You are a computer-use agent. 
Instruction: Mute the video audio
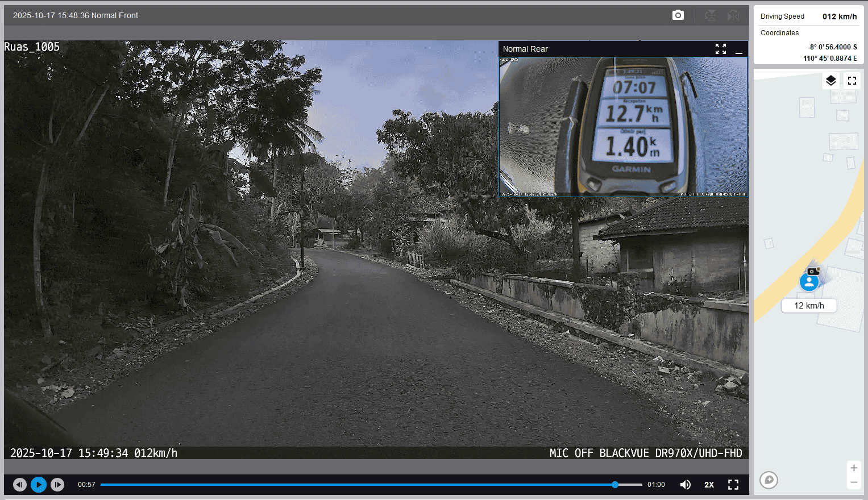pos(686,485)
